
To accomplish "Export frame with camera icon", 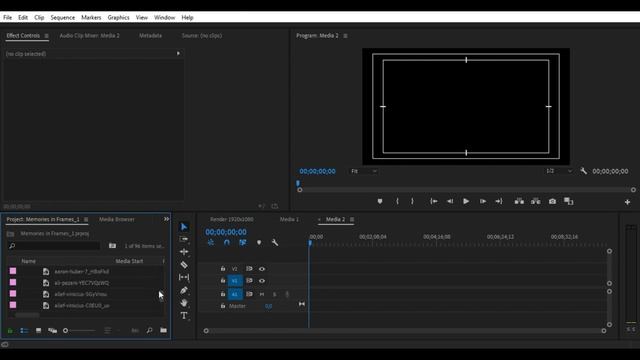I will click(552, 201).
